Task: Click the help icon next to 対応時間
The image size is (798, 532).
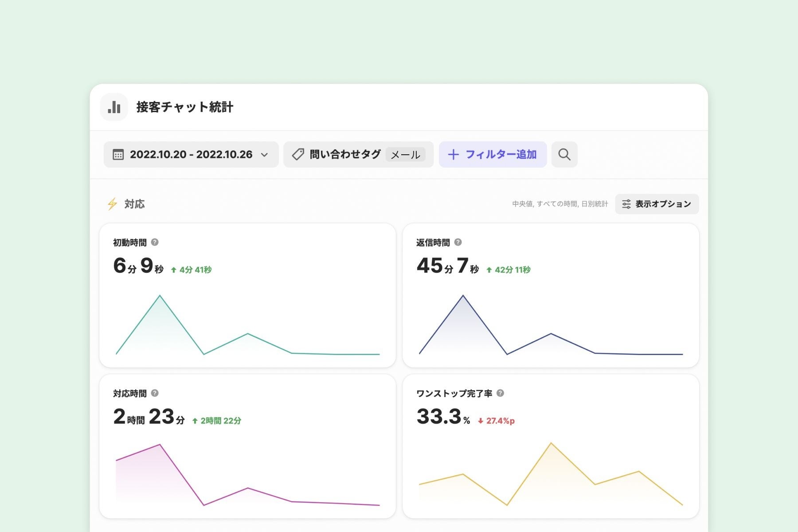Action: (155, 393)
